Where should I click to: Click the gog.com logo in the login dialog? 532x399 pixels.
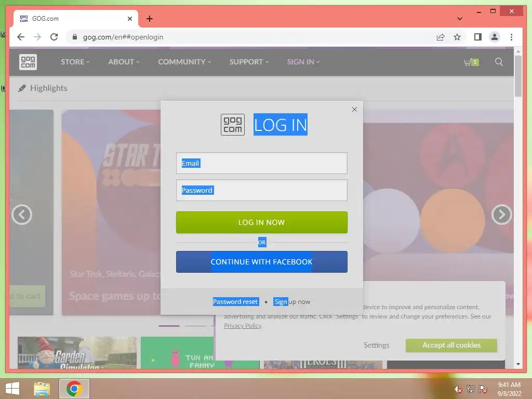233,125
